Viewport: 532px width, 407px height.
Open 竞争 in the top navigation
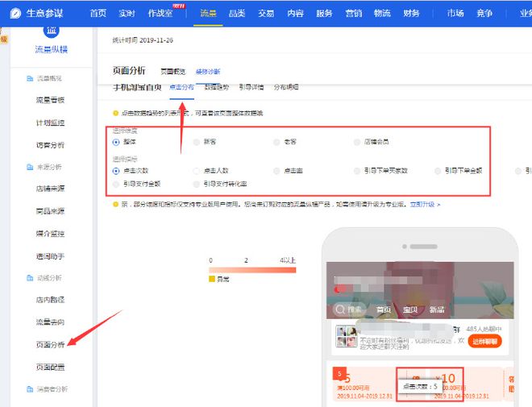click(x=484, y=14)
